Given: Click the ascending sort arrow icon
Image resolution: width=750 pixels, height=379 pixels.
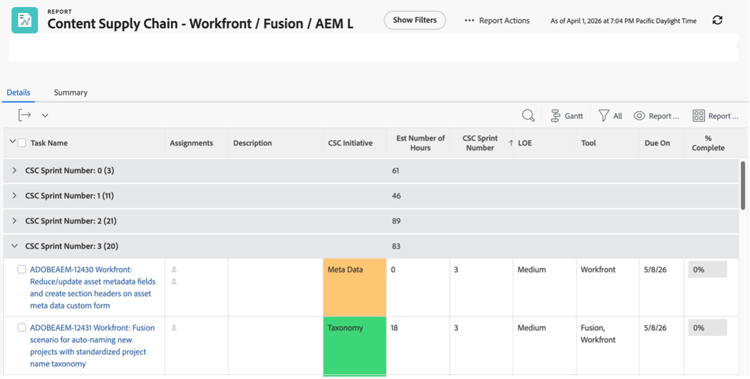Looking at the screenshot, I should click(511, 143).
